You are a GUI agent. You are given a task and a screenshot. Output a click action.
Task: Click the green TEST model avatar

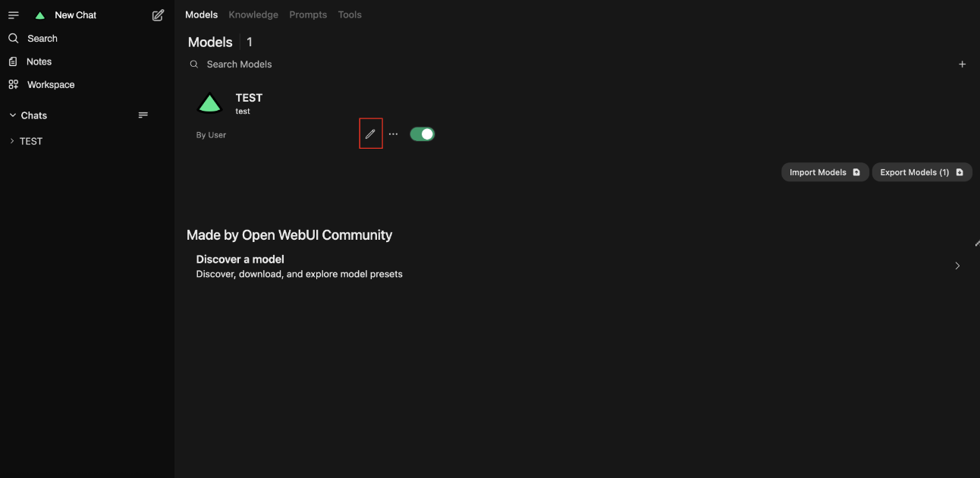209,104
